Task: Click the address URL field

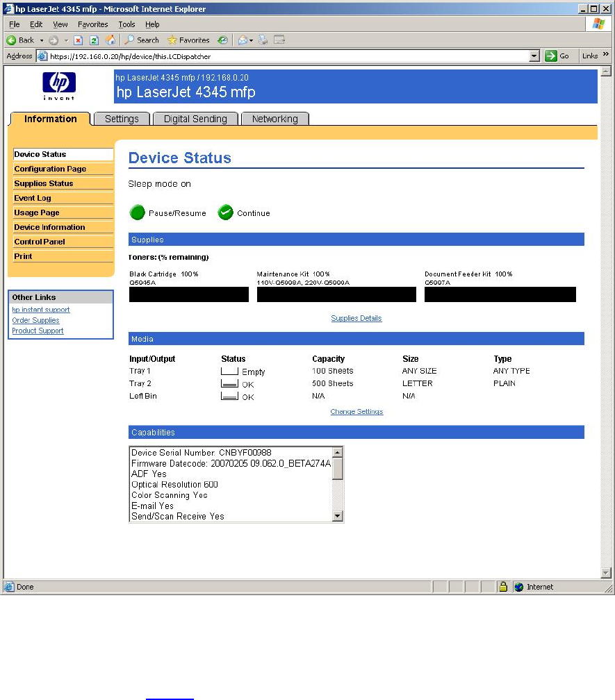Action: (x=288, y=56)
